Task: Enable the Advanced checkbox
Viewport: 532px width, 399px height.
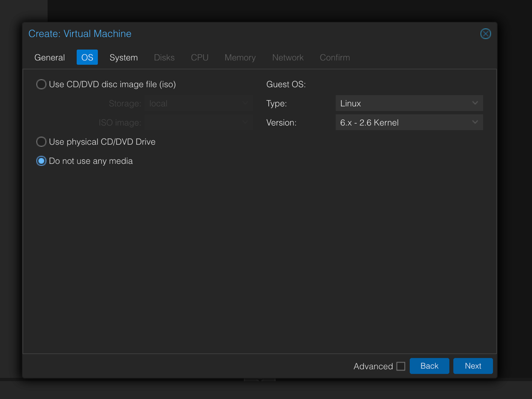Action: click(x=401, y=366)
